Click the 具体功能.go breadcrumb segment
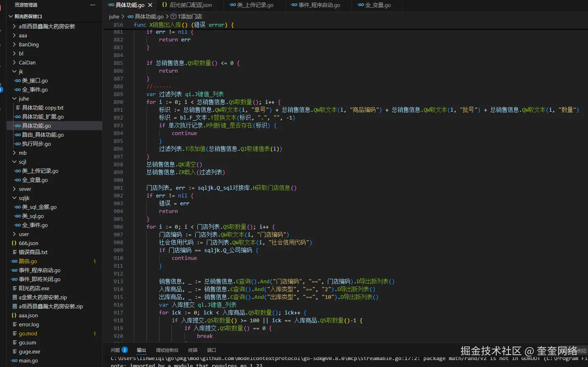 click(146, 16)
